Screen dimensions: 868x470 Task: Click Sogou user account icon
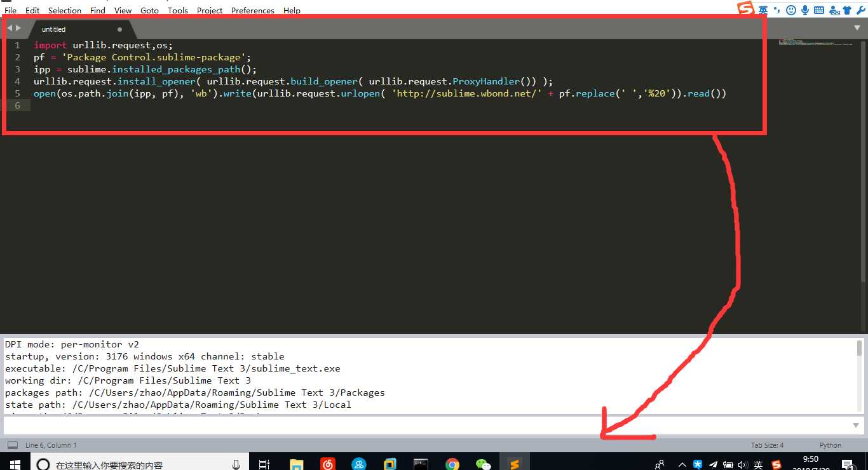[x=833, y=10]
